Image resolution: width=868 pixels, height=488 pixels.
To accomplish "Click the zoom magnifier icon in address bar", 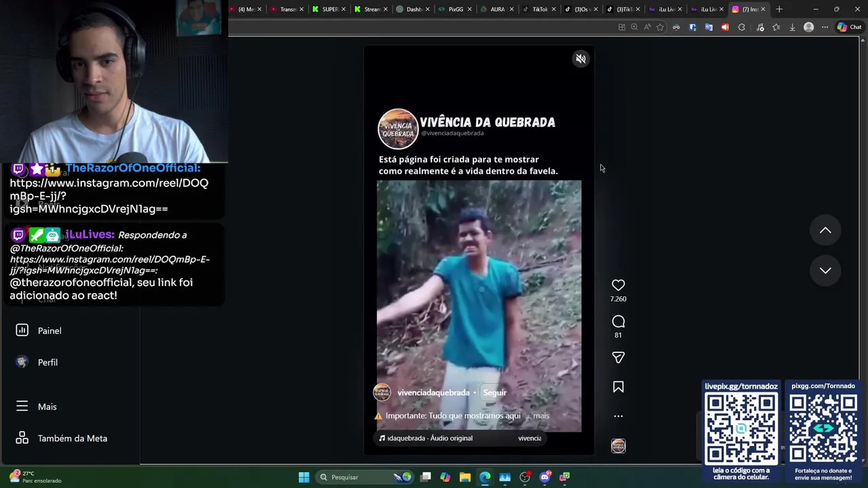I will (634, 27).
